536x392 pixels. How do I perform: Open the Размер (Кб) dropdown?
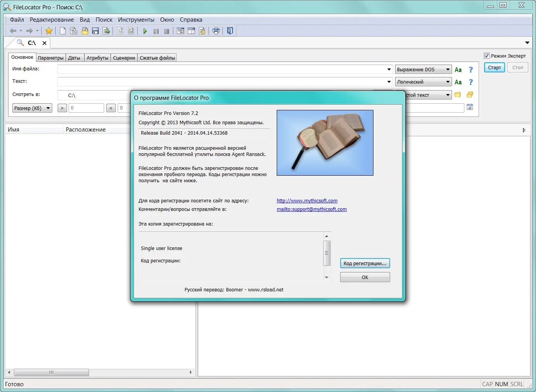(x=32, y=108)
